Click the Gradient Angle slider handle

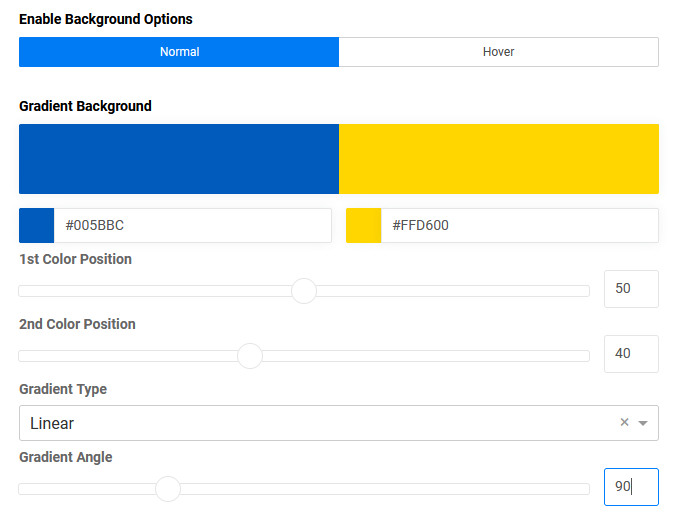[168, 489]
